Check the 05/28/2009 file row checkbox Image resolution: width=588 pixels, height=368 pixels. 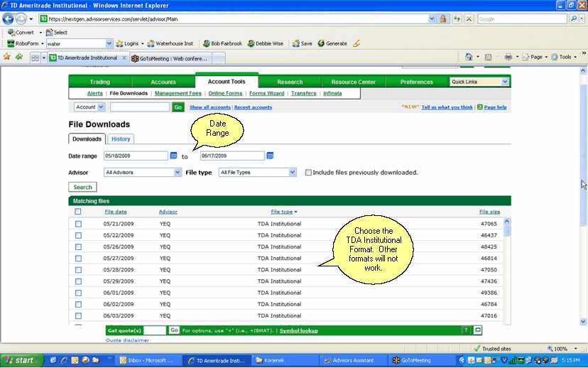78,270
